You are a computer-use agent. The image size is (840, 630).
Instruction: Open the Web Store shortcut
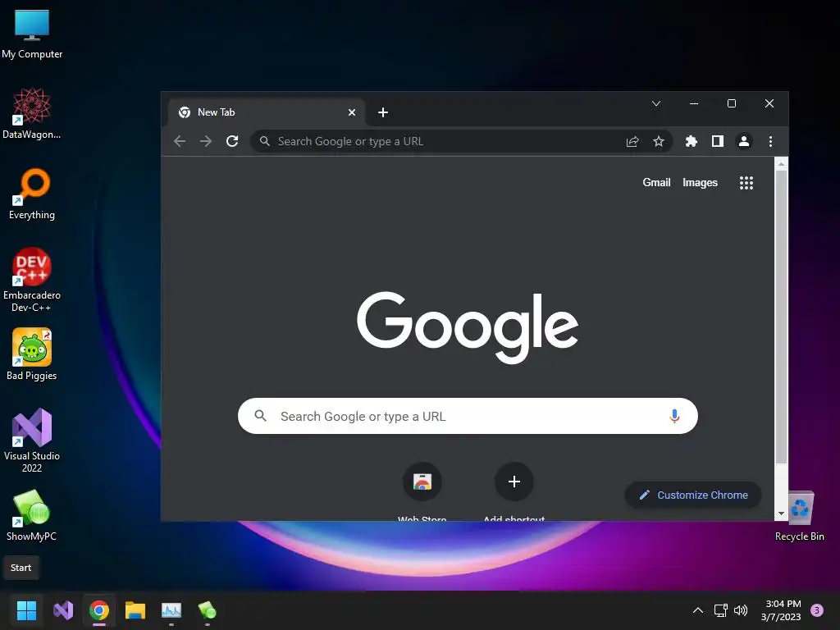(x=422, y=482)
